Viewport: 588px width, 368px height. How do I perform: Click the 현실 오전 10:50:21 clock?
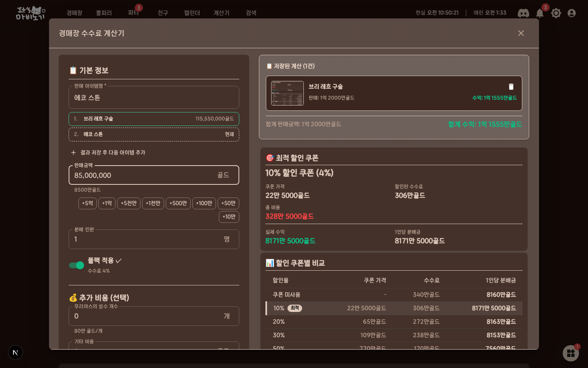click(x=437, y=13)
